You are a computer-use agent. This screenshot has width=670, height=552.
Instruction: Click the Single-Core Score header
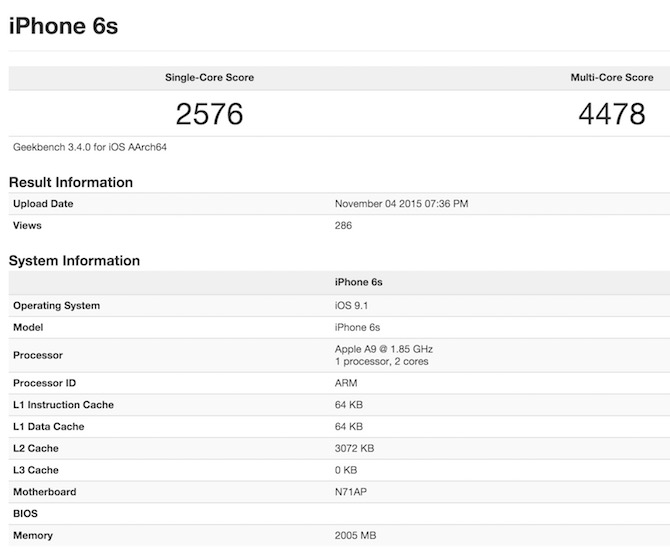tap(209, 77)
